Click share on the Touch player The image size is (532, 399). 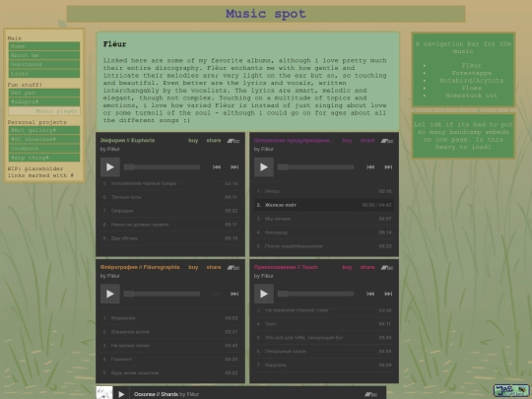[367, 267]
